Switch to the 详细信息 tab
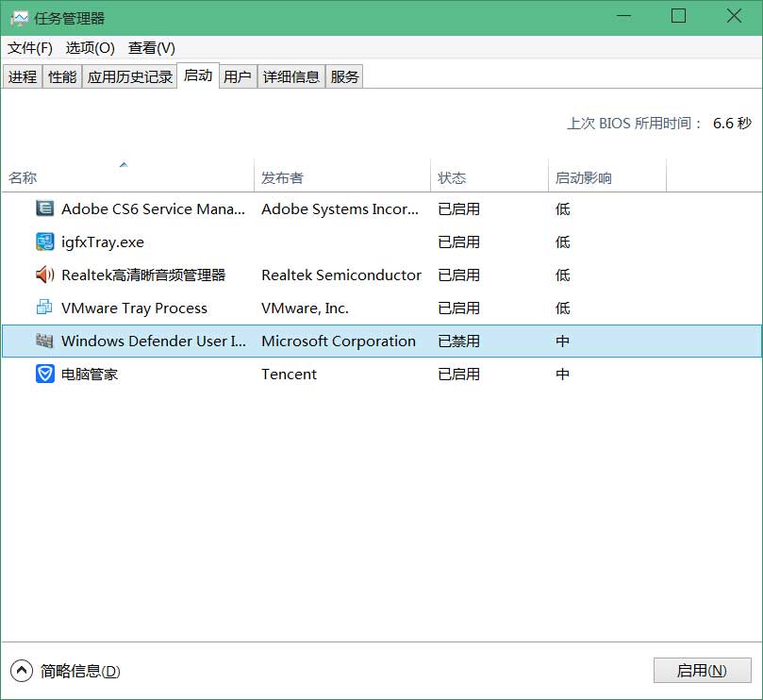 point(291,77)
